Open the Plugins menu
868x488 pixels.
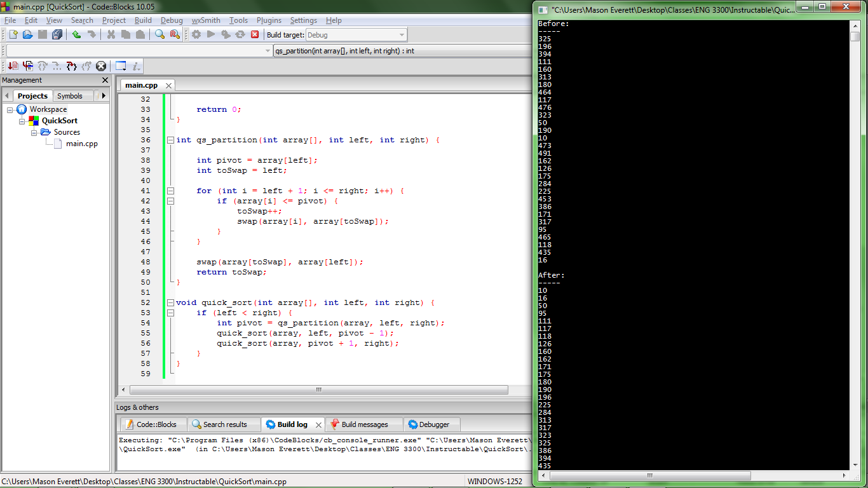269,20
